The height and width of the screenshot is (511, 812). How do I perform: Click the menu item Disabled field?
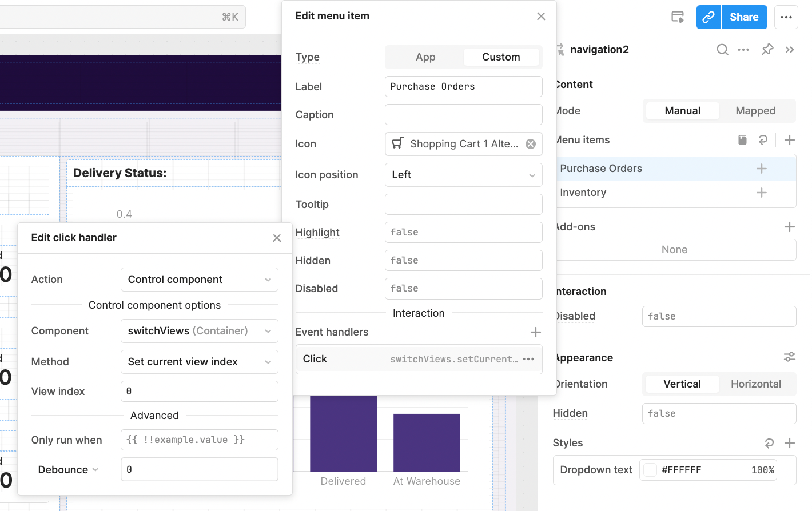(x=463, y=289)
